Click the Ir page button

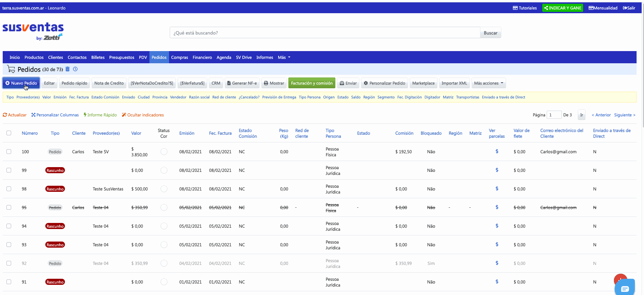[581, 115]
